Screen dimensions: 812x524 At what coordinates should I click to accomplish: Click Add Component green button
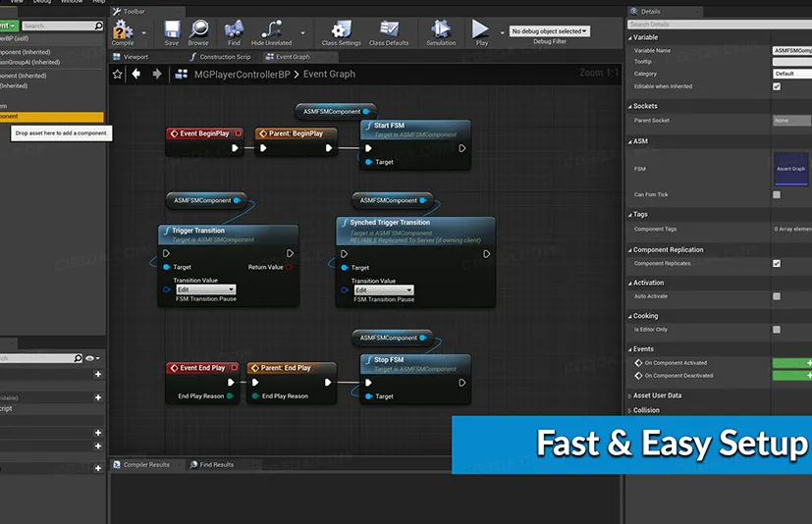point(9,26)
